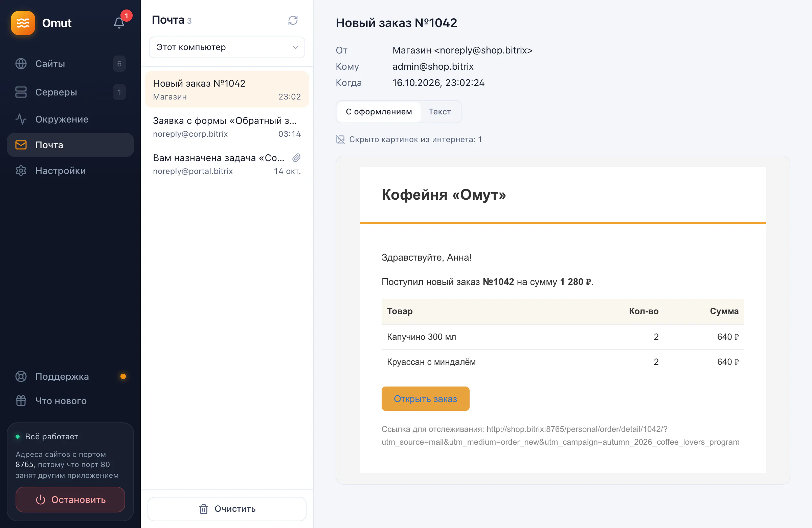This screenshot has width=812, height=528.
Task: Switch to Текст tab
Action: (440, 112)
